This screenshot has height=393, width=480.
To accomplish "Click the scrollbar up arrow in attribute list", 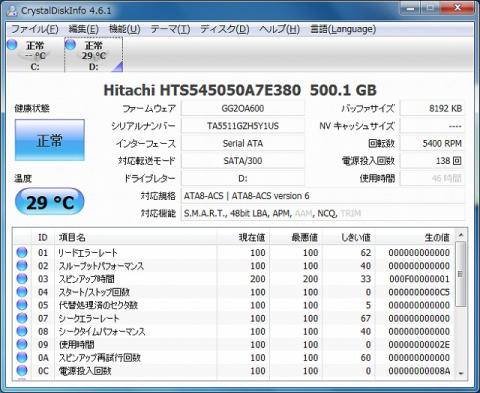I will [461, 235].
